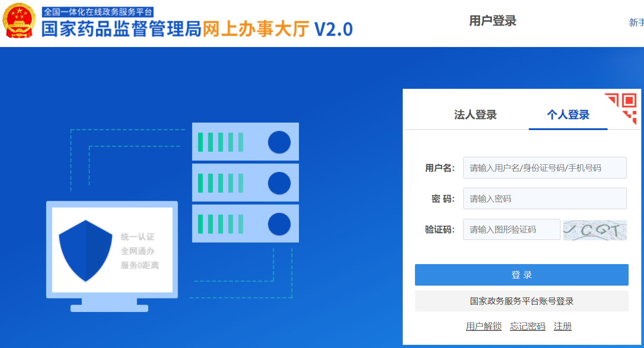
Task: Click the 用户名: label
Action: pyautogui.click(x=440, y=168)
